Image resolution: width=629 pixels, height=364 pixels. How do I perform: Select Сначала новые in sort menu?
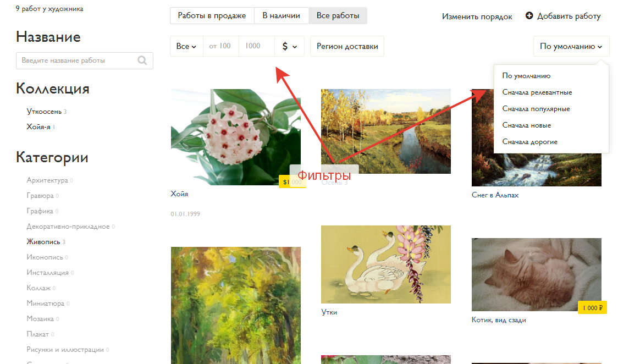[526, 125]
